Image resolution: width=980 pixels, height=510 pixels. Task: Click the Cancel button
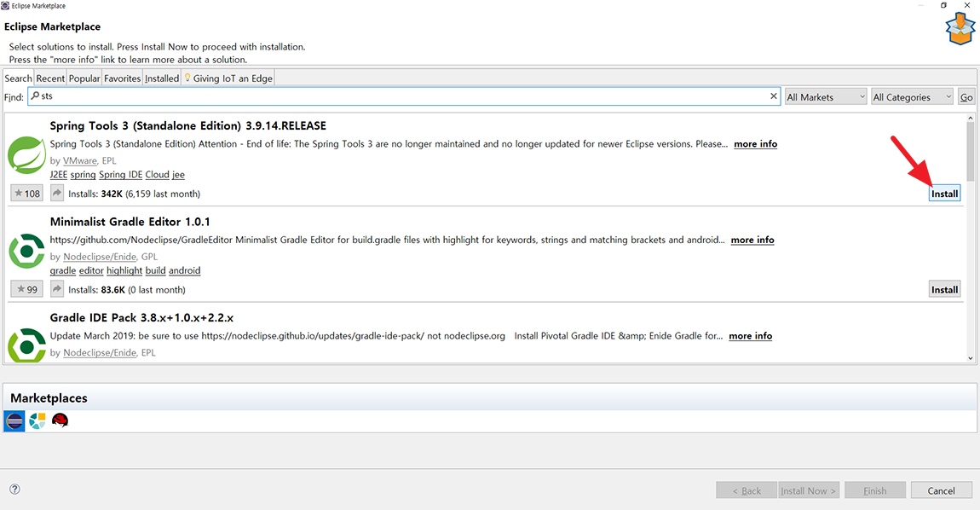point(942,490)
